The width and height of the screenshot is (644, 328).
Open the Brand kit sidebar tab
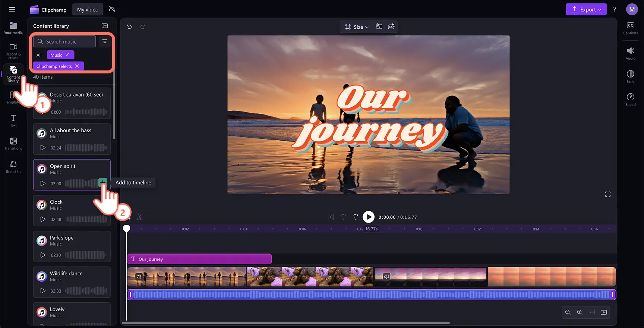(13, 167)
